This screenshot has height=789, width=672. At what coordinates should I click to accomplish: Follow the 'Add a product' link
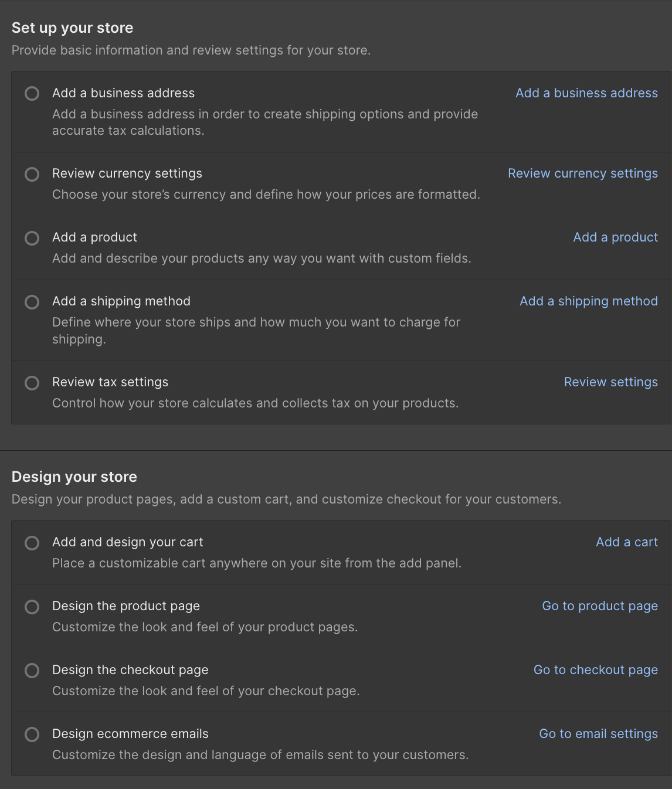pos(615,237)
